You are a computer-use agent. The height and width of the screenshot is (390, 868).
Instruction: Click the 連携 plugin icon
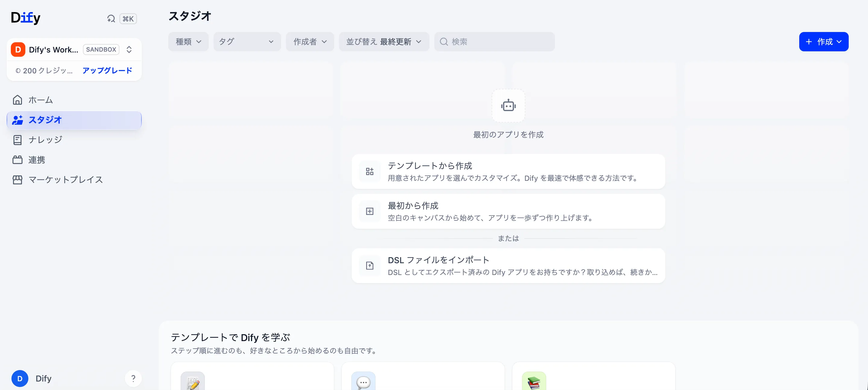pos(17,160)
